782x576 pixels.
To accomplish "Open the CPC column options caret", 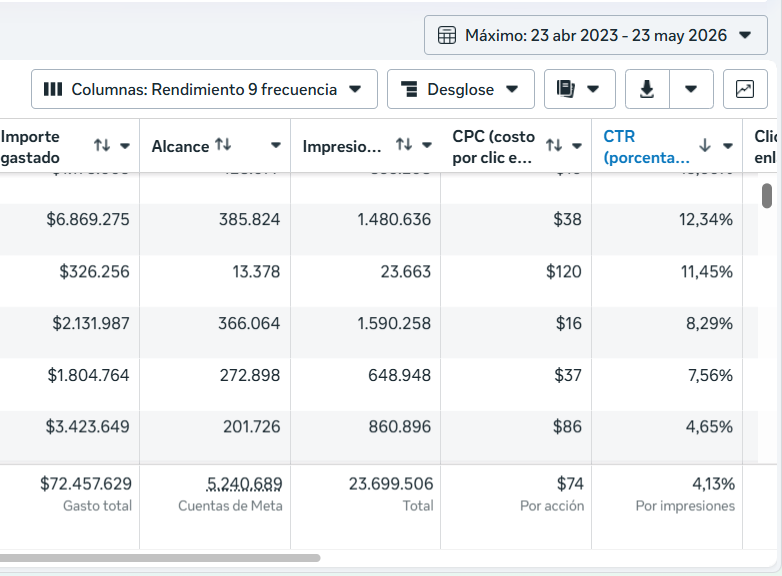I will pyautogui.click(x=577, y=146).
